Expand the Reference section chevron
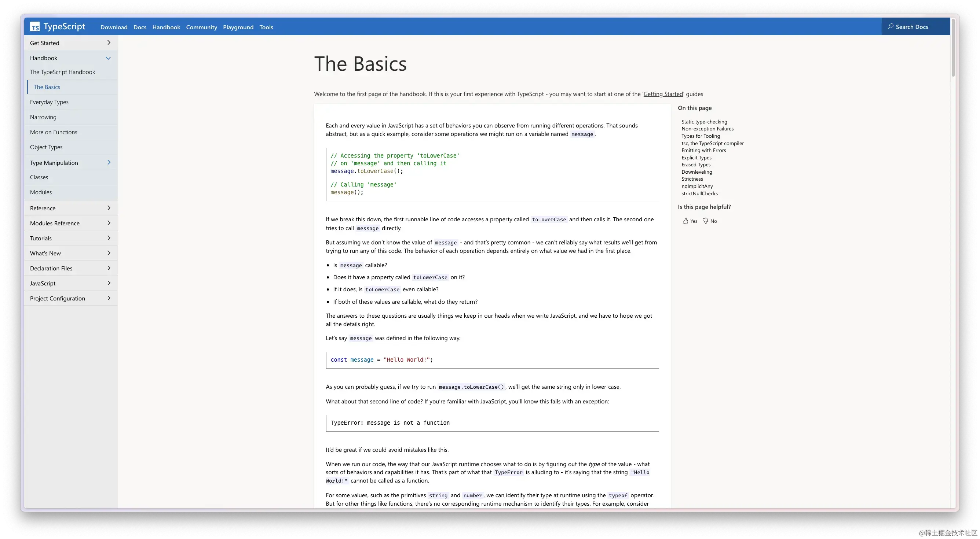The width and height of the screenshot is (980, 539). pos(109,208)
